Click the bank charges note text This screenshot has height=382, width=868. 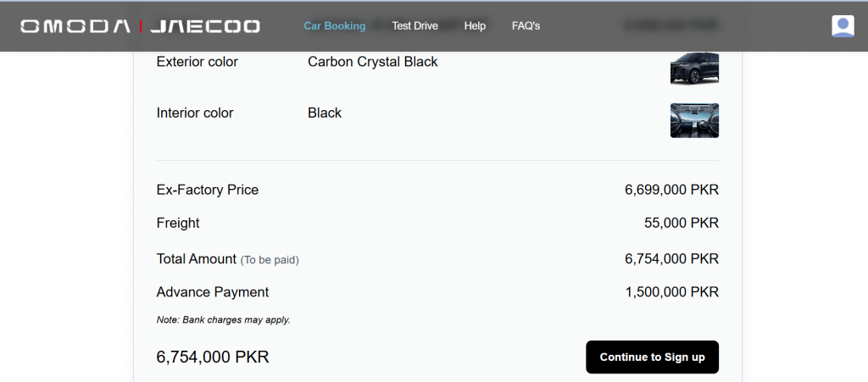223,319
